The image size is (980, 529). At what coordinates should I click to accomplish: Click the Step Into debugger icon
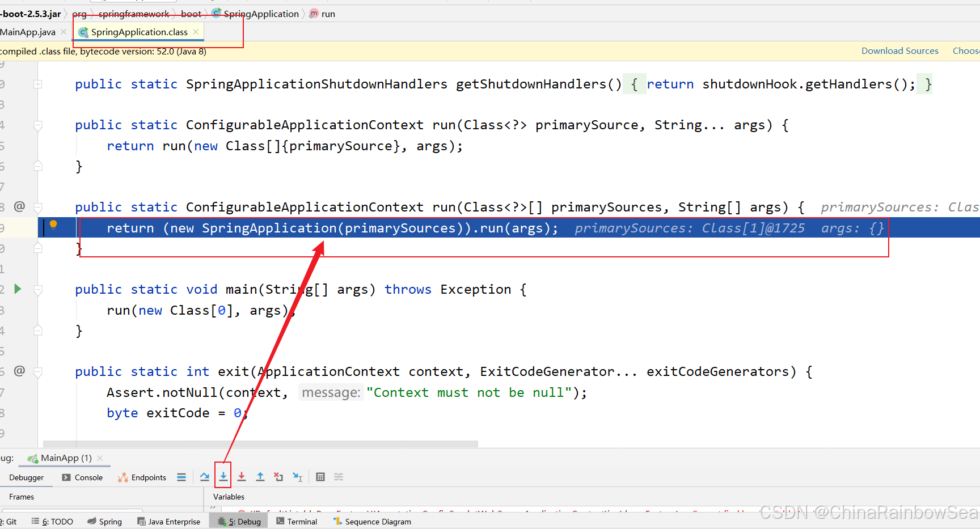(223, 477)
